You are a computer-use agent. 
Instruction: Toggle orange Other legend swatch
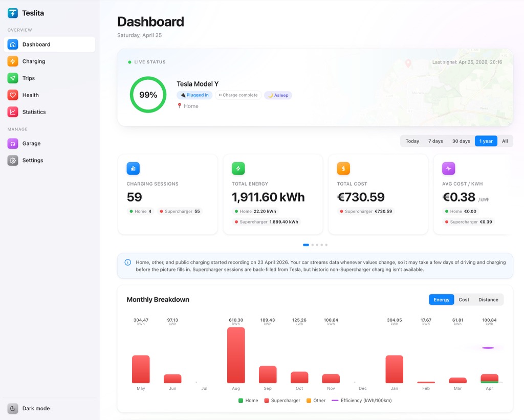(309, 401)
